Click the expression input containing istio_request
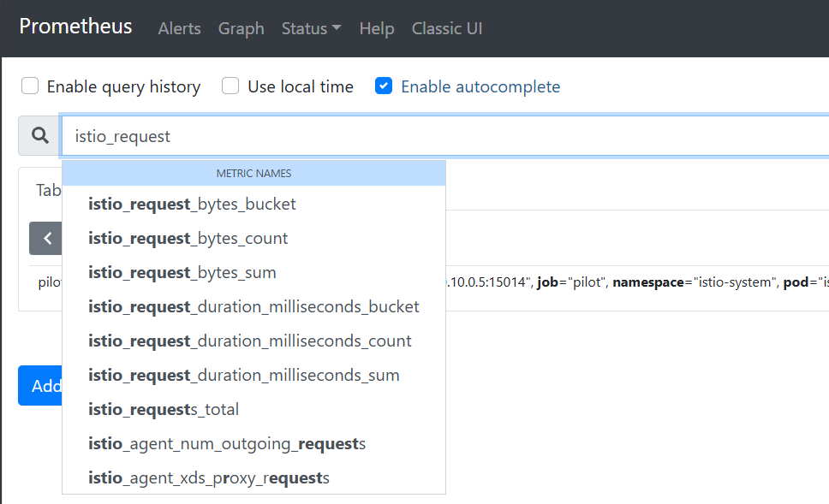The height and width of the screenshot is (504, 829). click(445, 136)
